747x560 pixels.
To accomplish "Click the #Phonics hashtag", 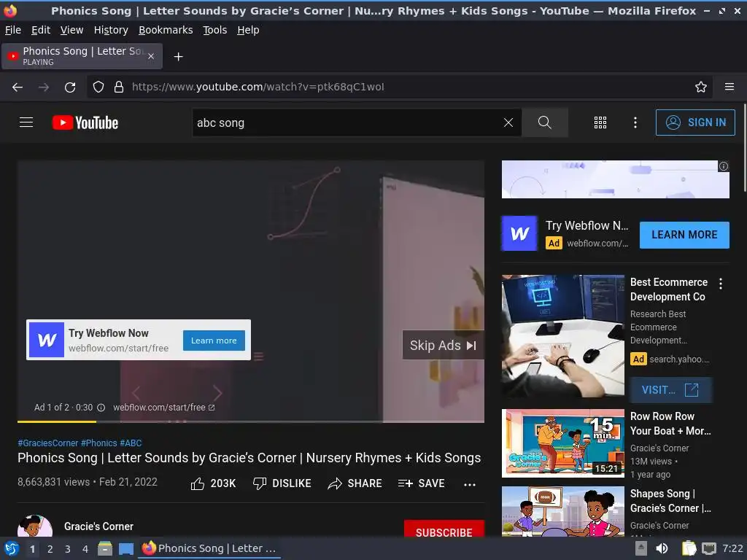I will (x=99, y=443).
